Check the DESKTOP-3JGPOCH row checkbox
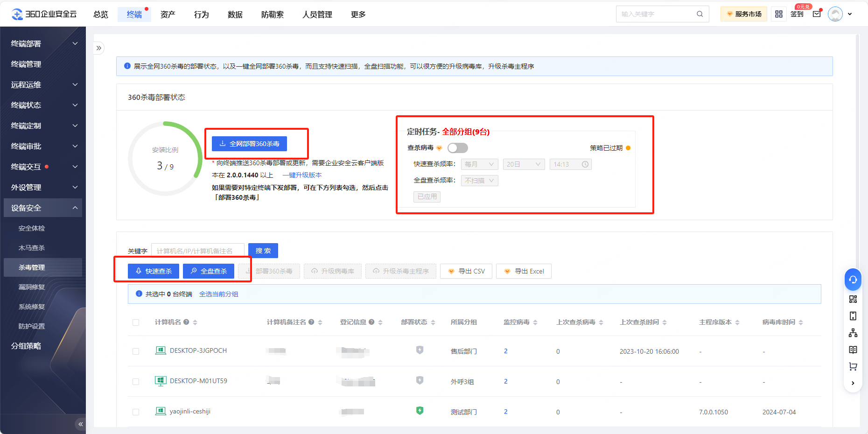The height and width of the screenshot is (434, 868). click(136, 351)
